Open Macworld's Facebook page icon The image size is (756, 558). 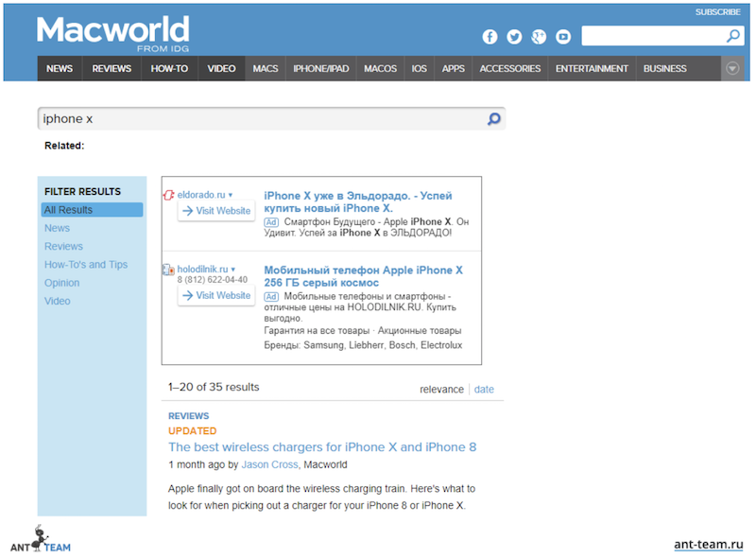[x=490, y=37]
